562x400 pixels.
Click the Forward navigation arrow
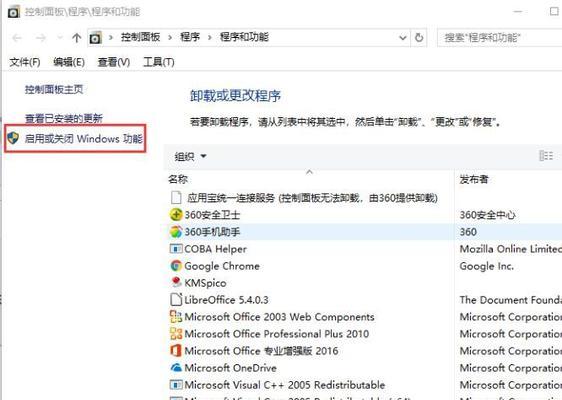(x=41, y=38)
